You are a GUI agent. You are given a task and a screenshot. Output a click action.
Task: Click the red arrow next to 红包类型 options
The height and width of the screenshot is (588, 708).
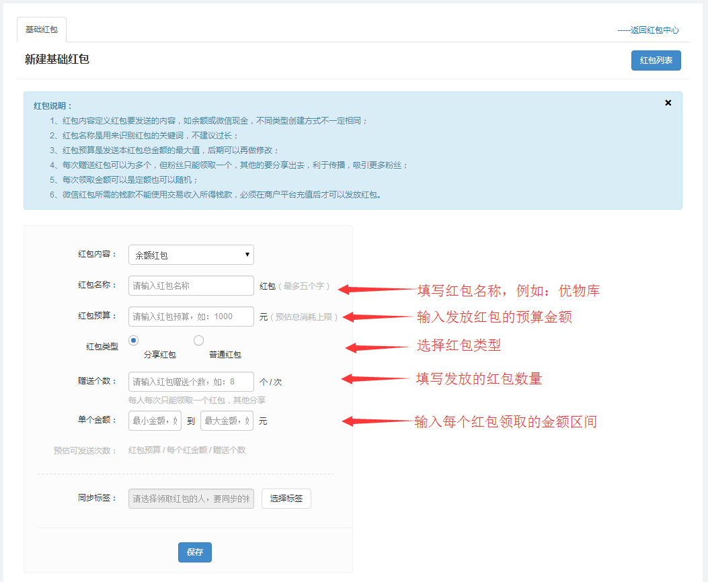[378, 347]
